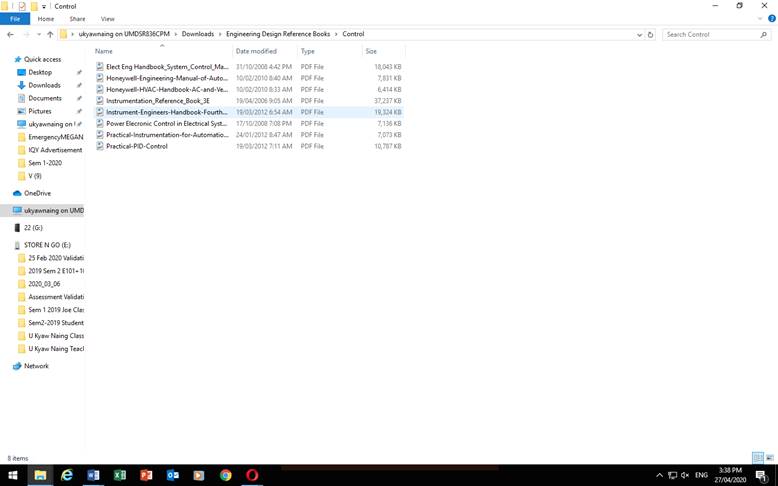Image resolution: width=778 pixels, height=486 pixels.
Task: Click File Explorer on the taskbar
Action: (40, 475)
